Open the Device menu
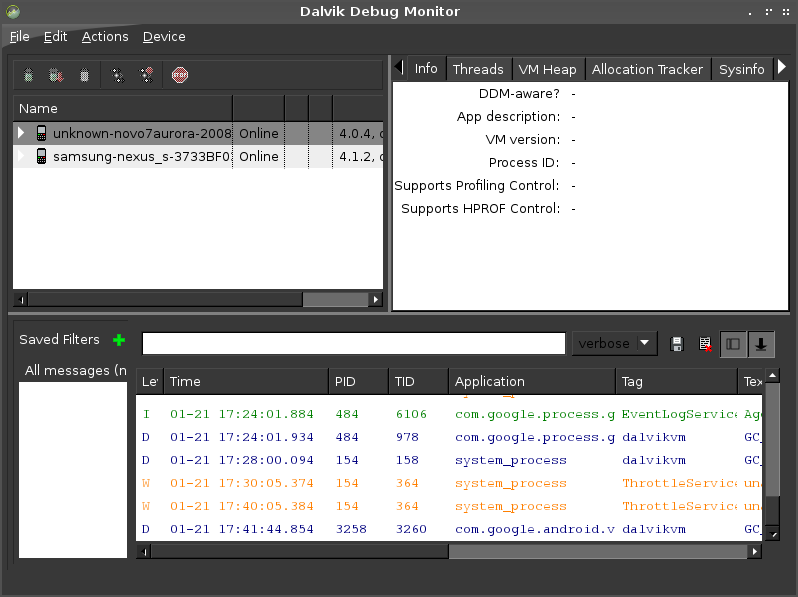Image resolution: width=798 pixels, height=597 pixels. [164, 37]
